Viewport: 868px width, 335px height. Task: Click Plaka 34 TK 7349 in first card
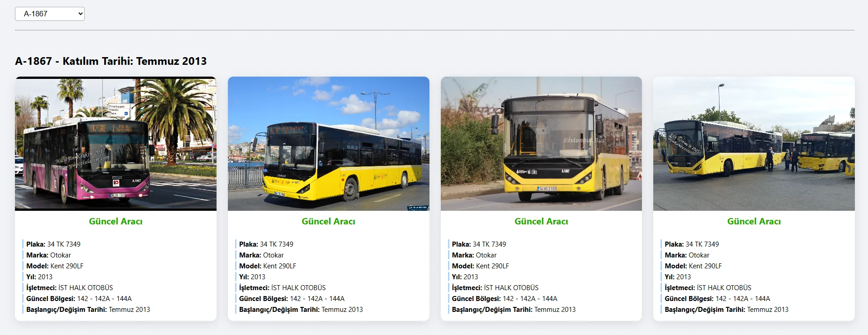click(53, 244)
